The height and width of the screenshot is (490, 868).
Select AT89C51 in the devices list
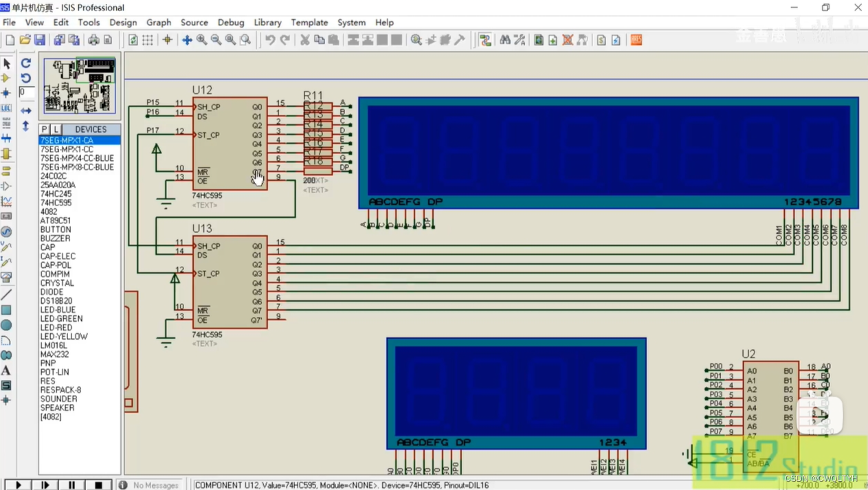pos(80,221)
